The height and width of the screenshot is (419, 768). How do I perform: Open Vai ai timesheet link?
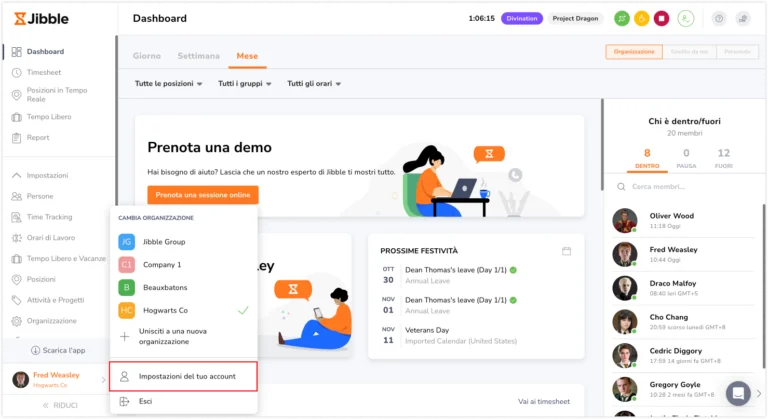[544, 401]
